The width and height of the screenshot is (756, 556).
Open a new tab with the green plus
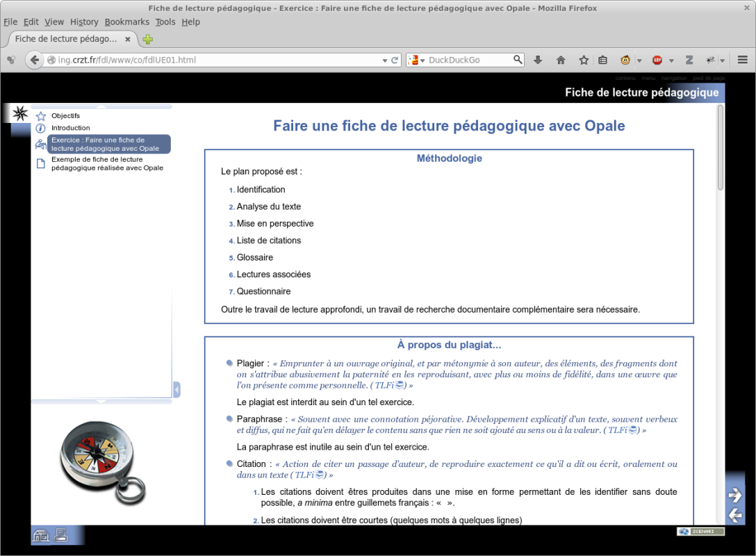[x=148, y=40]
